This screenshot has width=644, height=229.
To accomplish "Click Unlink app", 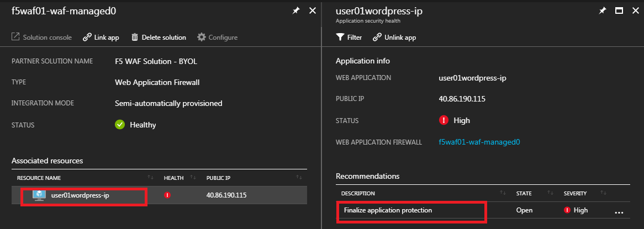I will pyautogui.click(x=394, y=38).
